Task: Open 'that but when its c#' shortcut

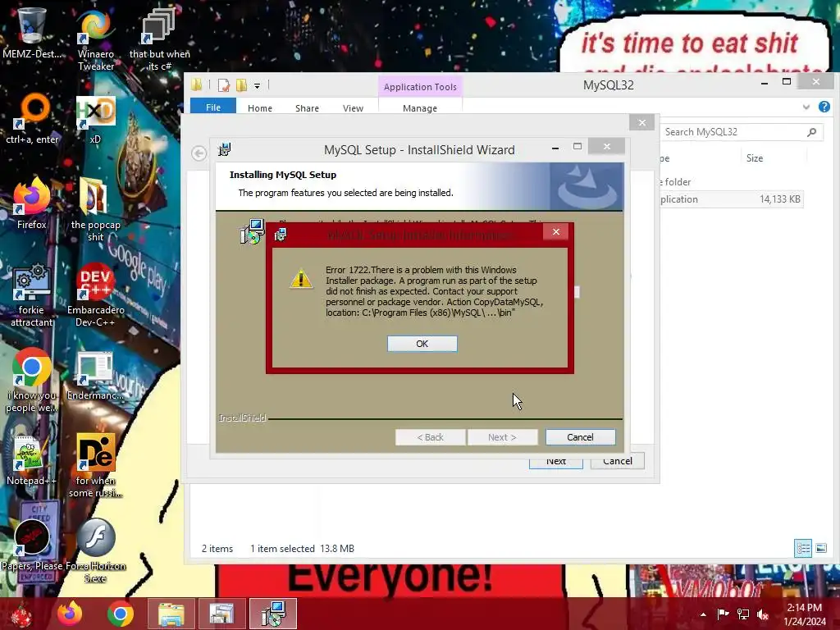Action: [159, 39]
